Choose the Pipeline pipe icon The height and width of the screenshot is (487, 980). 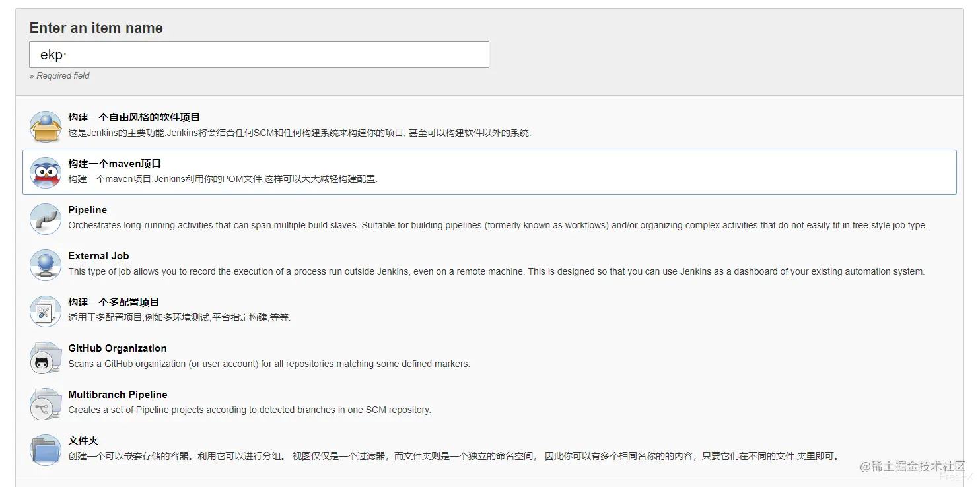(x=46, y=219)
